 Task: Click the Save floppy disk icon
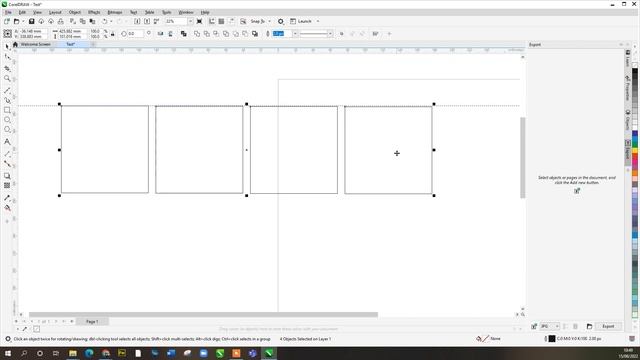(31, 21)
